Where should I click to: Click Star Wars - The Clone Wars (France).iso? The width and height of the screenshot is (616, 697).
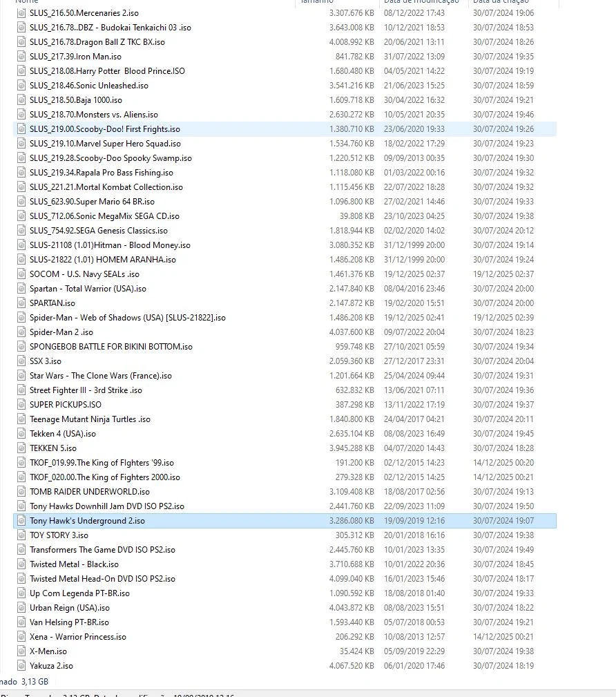click(101, 376)
